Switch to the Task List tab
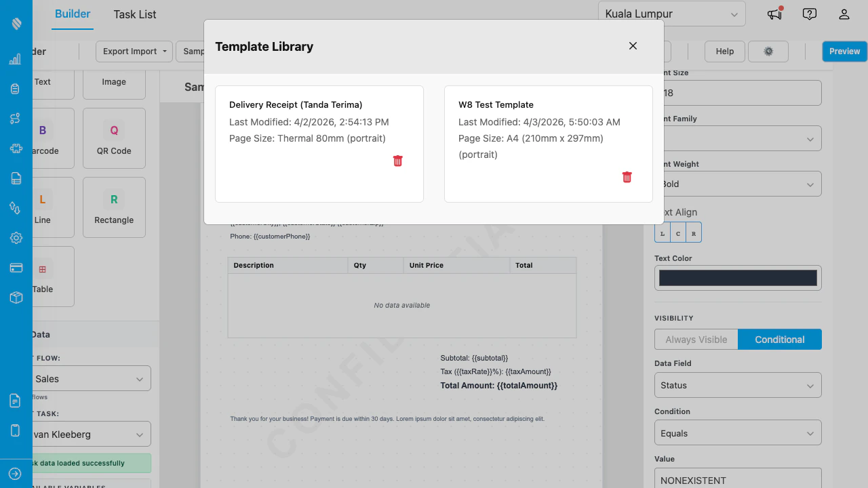This screenshot has width=868, height=488. (x=134, y=14)
